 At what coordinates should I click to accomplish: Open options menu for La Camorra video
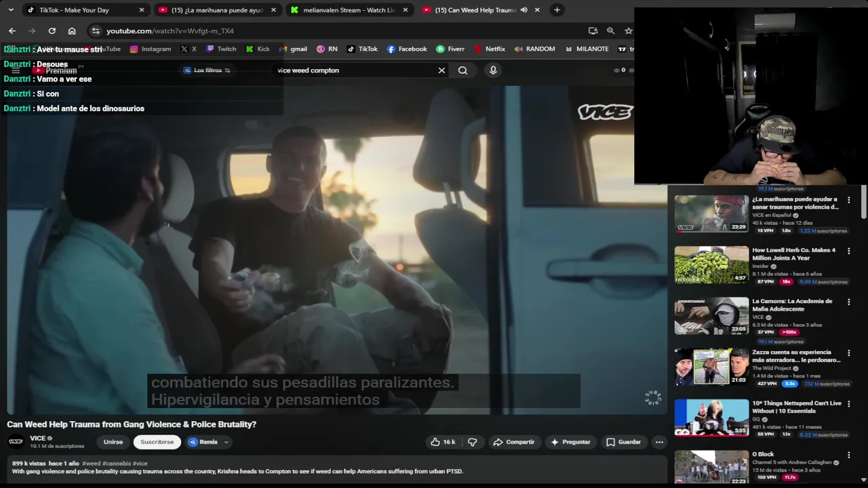tap(848, 302)
